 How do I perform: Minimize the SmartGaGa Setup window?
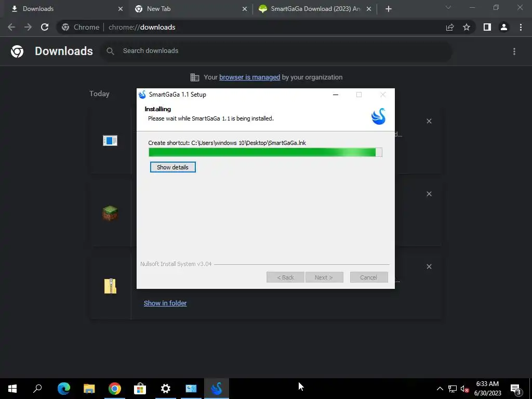(336, 95)
